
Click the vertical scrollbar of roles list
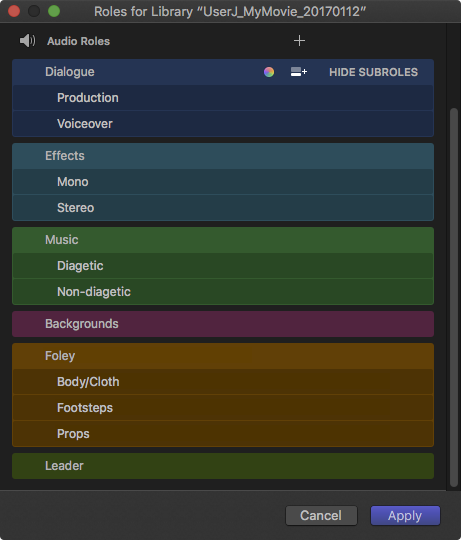tap(454, 297)
